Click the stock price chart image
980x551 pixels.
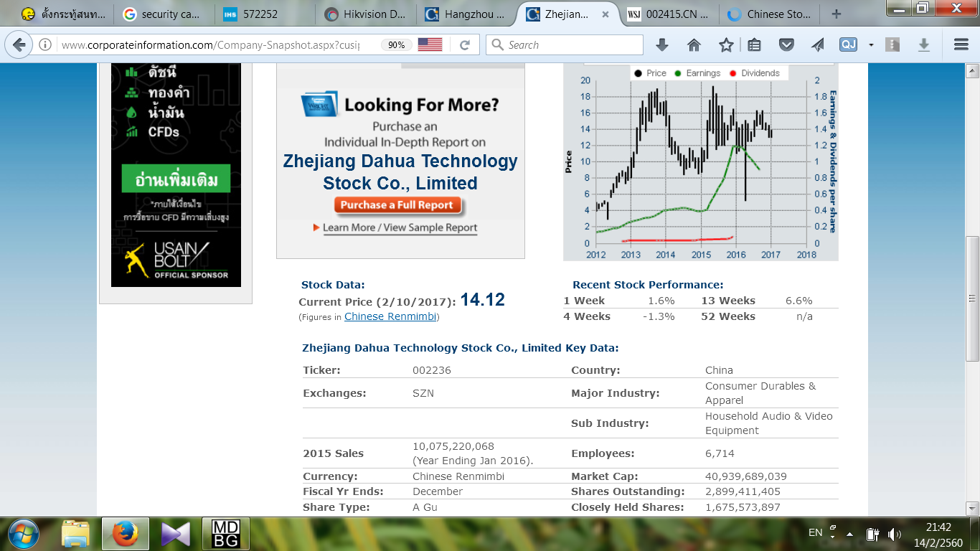click(700, 161)
